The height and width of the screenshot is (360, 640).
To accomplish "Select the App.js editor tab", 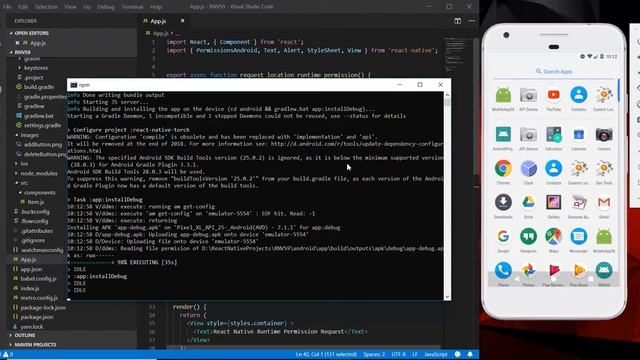I will tap(158, 21).
